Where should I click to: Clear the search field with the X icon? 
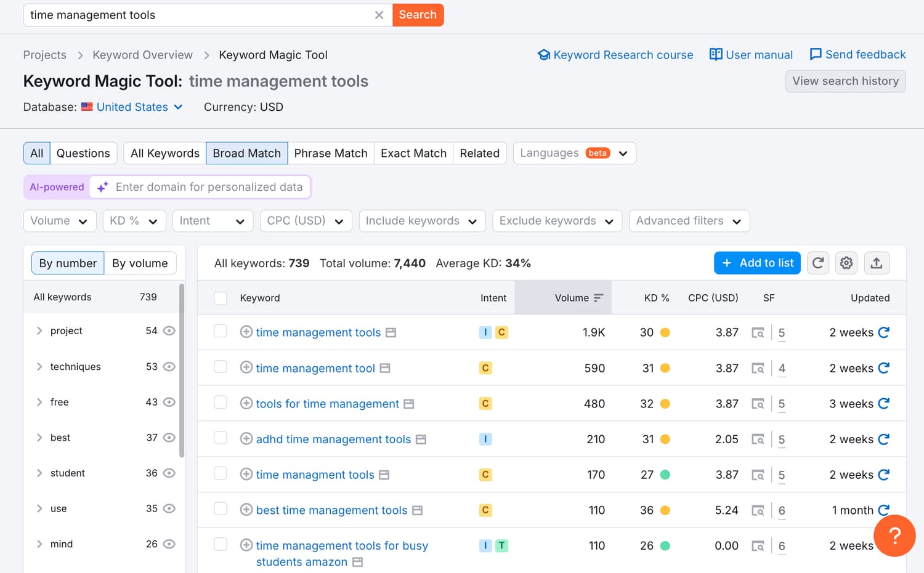(379, 15)
